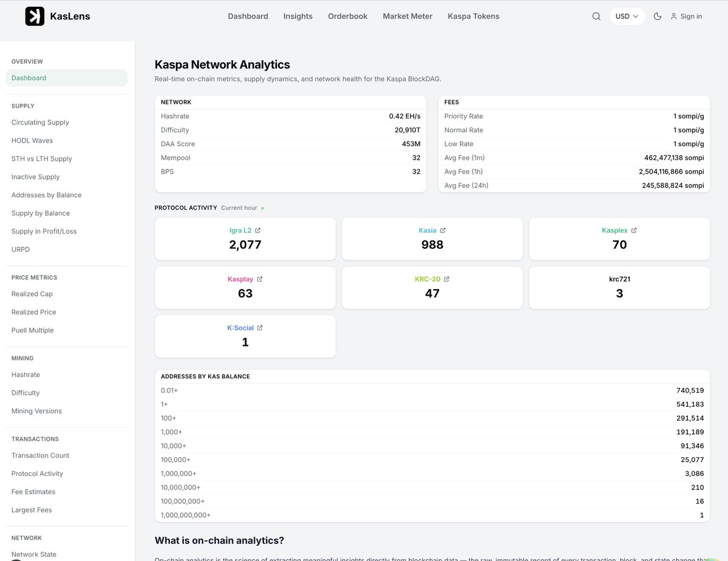728x561 pixels.
Task: Open Difficulty under Mining section
Action: (x=25, y=393)
